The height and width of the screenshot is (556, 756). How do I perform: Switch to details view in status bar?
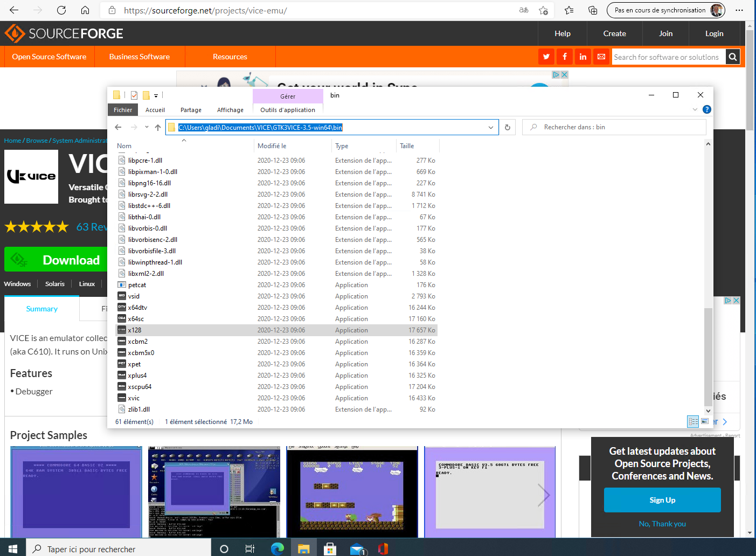(693, 421)
